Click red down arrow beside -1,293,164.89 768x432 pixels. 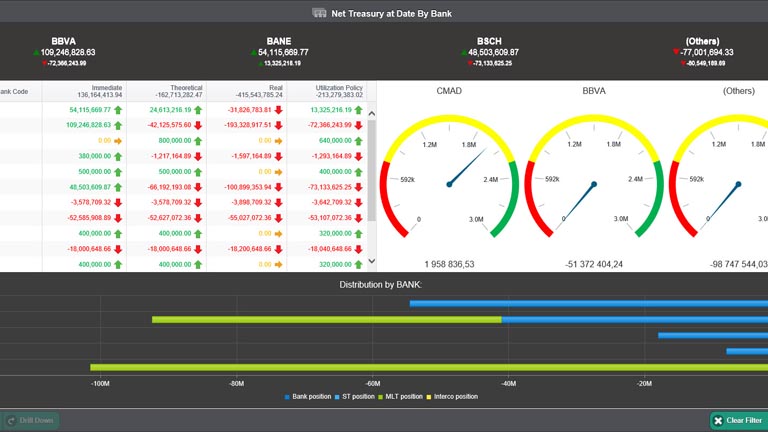pyautogui.click(x=359, y=157)
